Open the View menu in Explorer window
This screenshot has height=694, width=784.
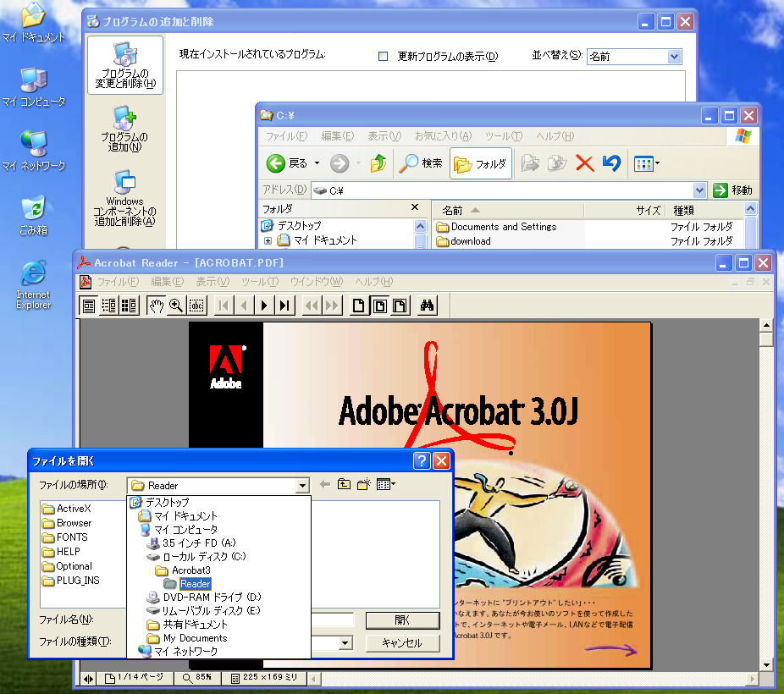[384, 136]
